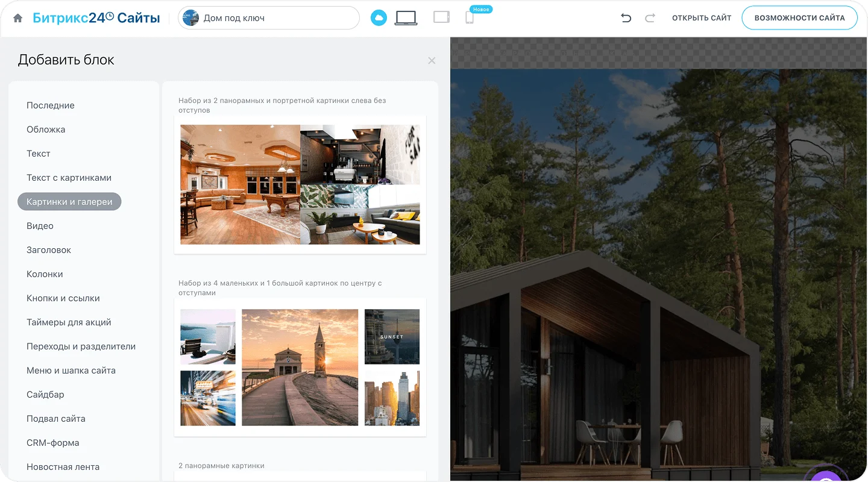Click the cloud publish status icon
Image resolution: width=868 pixels, height=482 pixels.
click(379, 18)
